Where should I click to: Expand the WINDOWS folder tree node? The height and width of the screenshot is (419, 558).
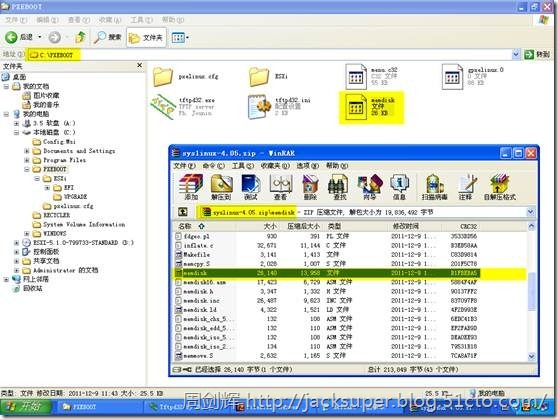pos(27,234)
